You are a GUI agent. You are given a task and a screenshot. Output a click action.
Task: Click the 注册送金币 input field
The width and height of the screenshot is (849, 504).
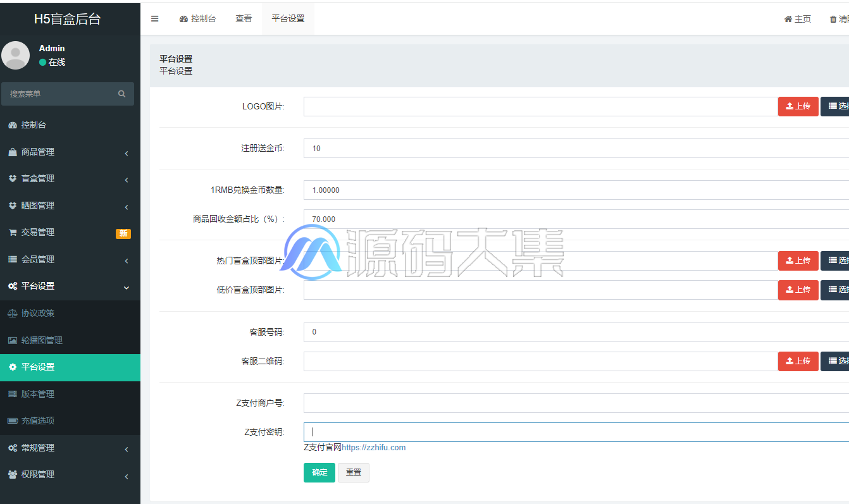pos(576,149)
